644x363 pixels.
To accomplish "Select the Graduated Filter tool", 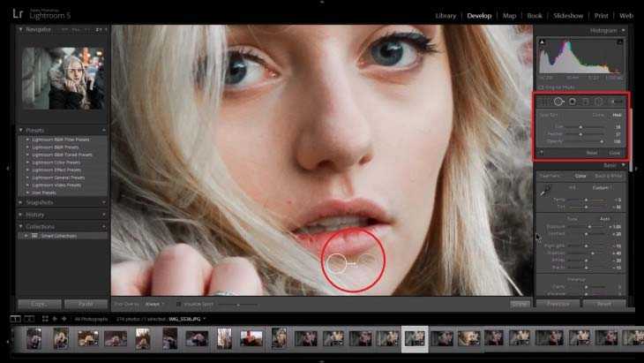I will point(585,102).
